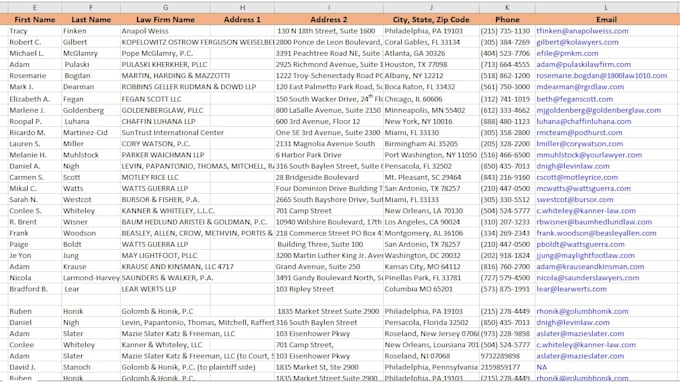Select the '28 Bridgeside Boulevard' cell
The height and width of the screenshot is (382, 680).
coord(329,177)
